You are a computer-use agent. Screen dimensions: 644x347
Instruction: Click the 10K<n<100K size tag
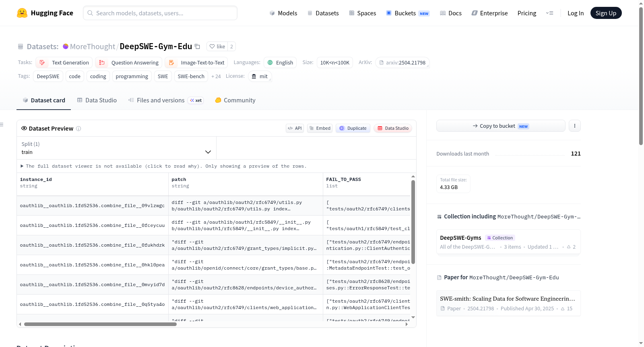point(335,62)
